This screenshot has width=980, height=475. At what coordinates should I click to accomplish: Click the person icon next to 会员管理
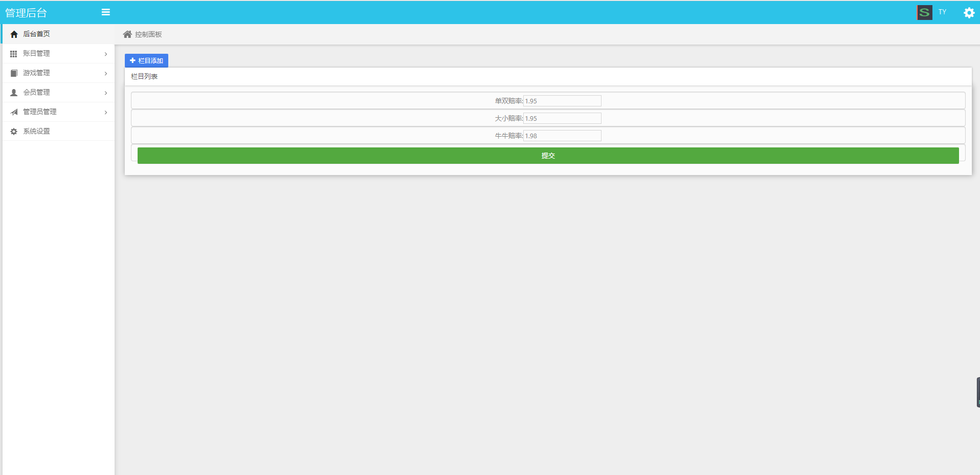pyautogui.click(x=14, y=93)
